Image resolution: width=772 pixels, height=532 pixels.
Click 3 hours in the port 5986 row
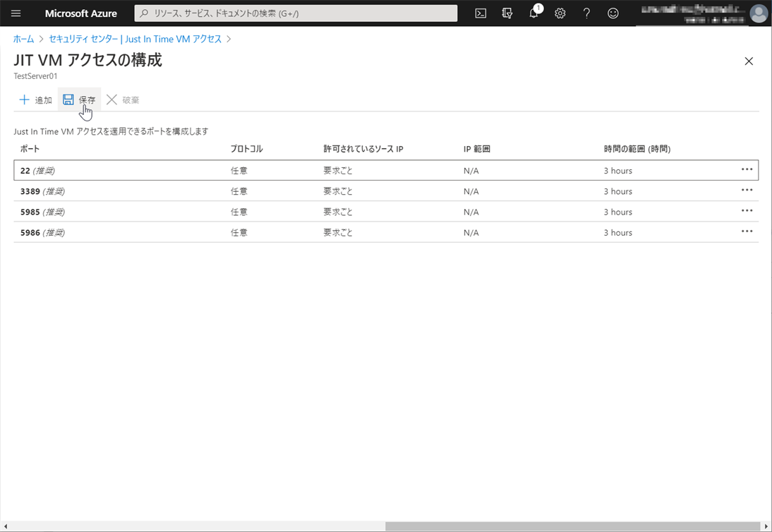coord(618,233)
